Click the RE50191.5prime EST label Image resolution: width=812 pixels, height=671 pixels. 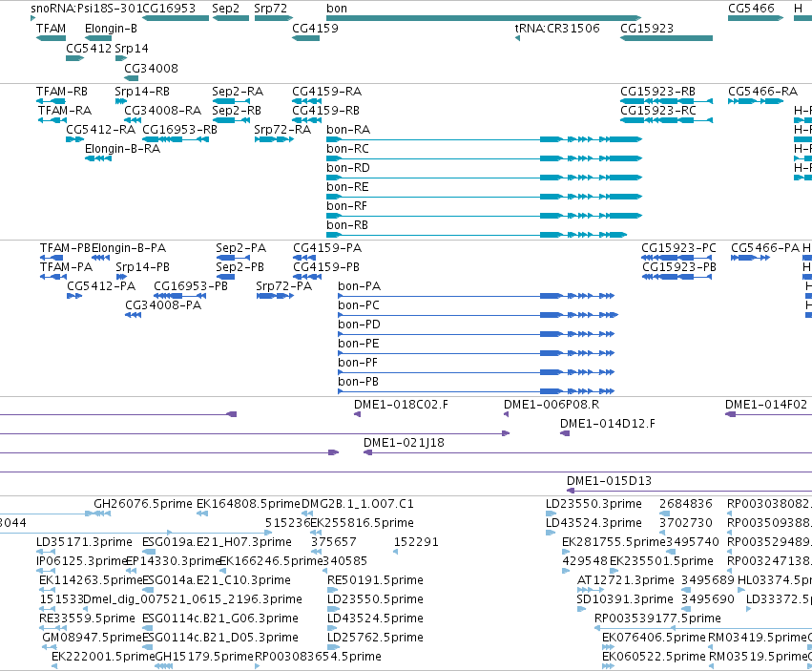tap(375, 580)
